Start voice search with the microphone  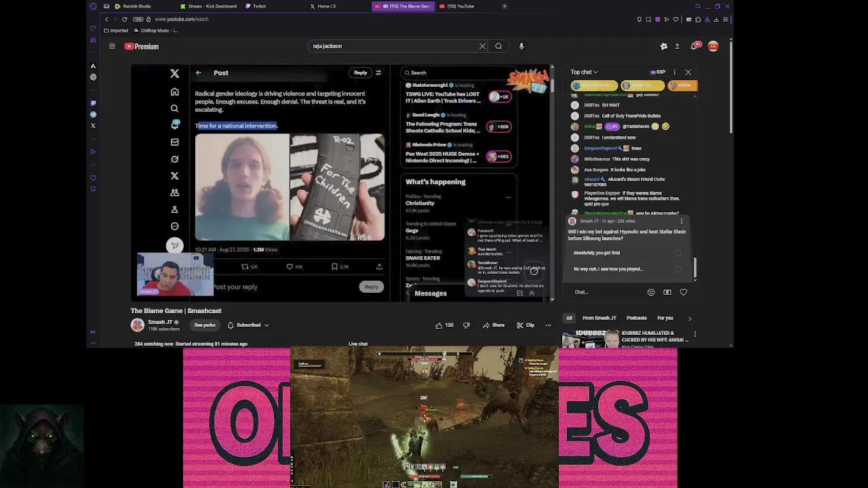(521, 46)
